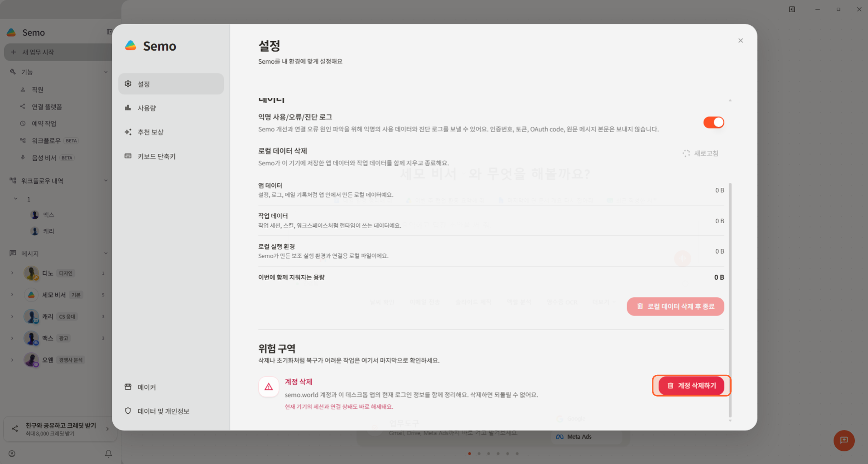The image size is (868, 464).
Task: Click the bar chart icon beside 사용량
Action: (128, 108)
